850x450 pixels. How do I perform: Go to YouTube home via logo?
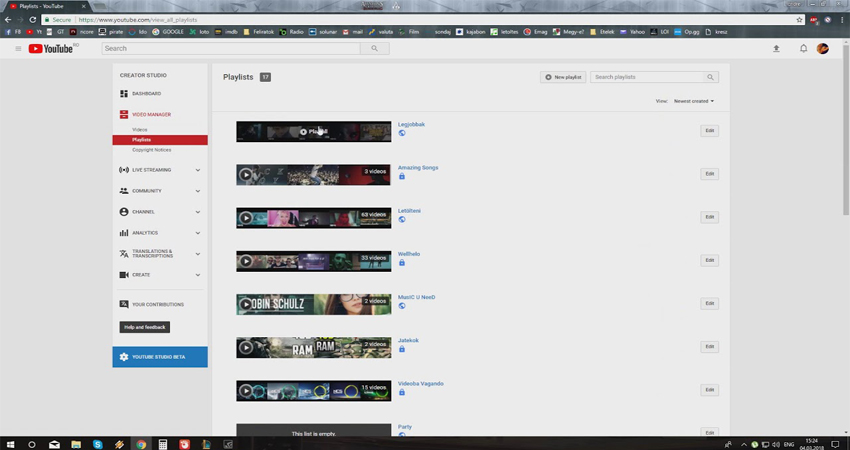pyautogui.click(x=53, y=49)
